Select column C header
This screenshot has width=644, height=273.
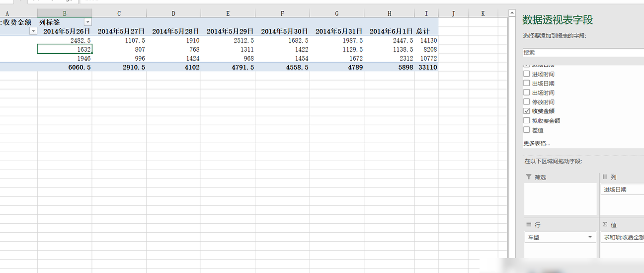coord(119,13)
